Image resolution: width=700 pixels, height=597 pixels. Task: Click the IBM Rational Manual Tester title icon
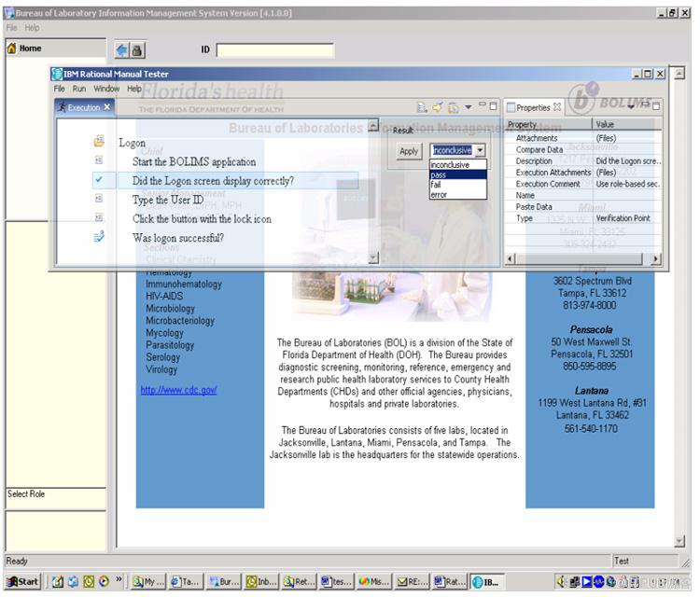click(57, 74)
